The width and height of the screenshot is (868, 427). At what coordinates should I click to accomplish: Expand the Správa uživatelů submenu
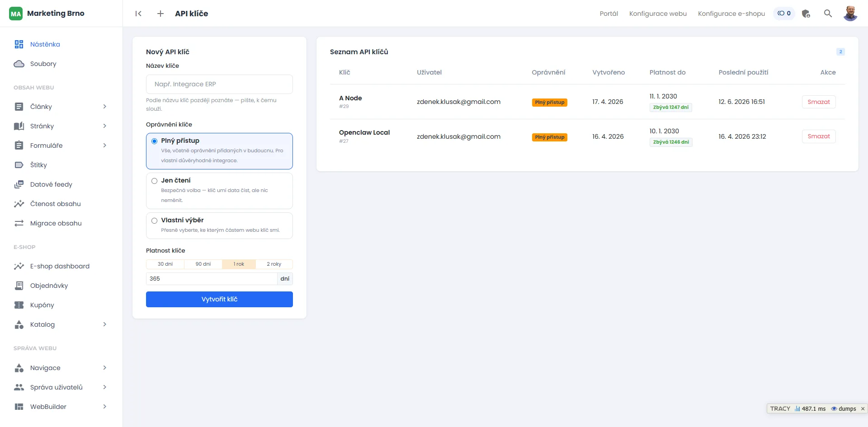click(104, 387)
